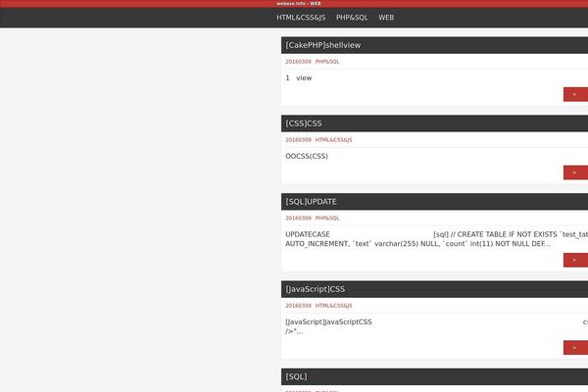Click the PHP&SQL category tag of [CakePHP]shellview

[x=327, y=62]
